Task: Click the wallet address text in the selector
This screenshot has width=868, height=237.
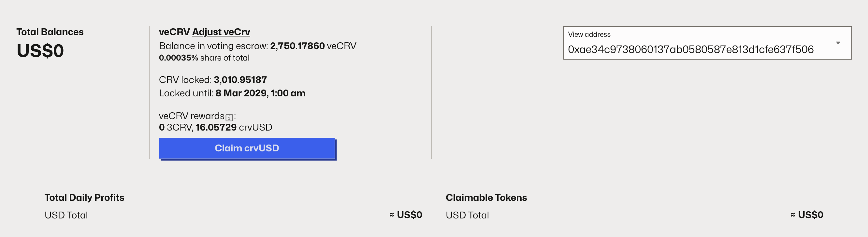Action: (690, 49)
